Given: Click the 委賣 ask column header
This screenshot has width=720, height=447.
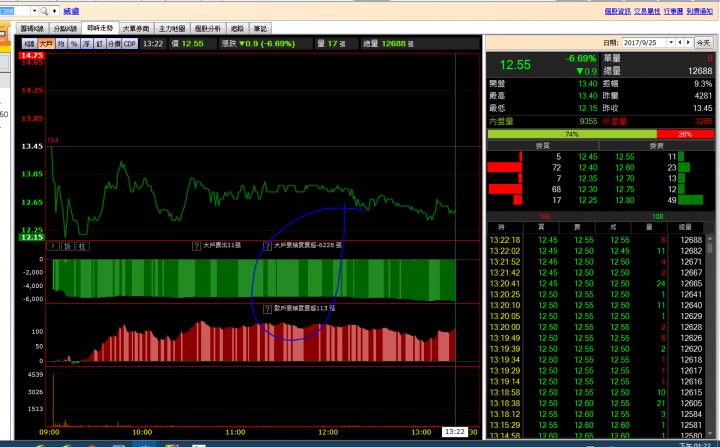Looking at the screenshot, I should click(x=657, y=146).
